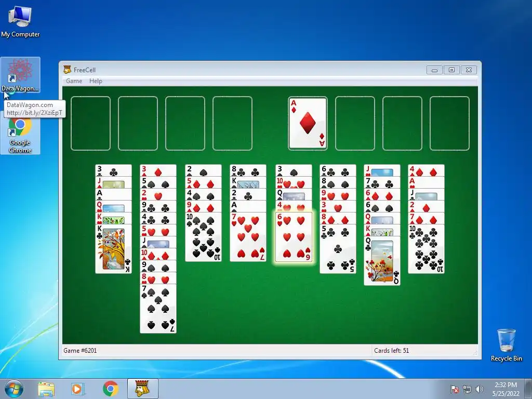
Task: Click the 6 of diamonds card
Action: click(x=382, y=194)
